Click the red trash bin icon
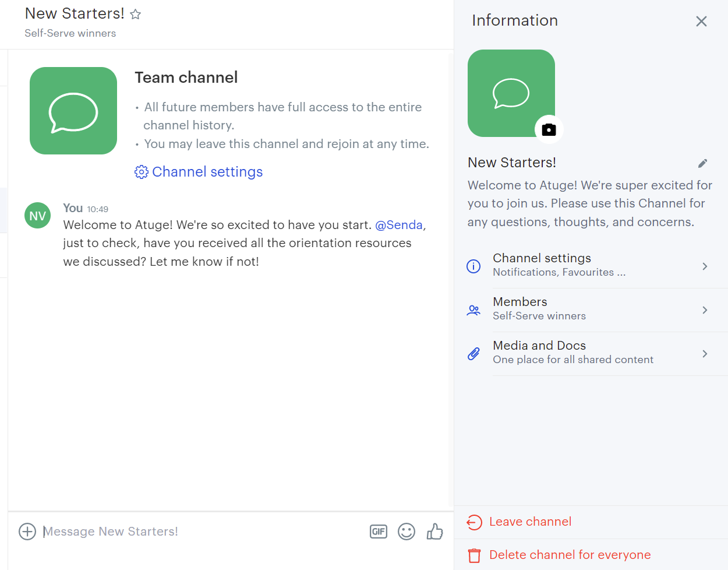The height and width of the screenshot is (570, 728). click(x=475, y=555)
